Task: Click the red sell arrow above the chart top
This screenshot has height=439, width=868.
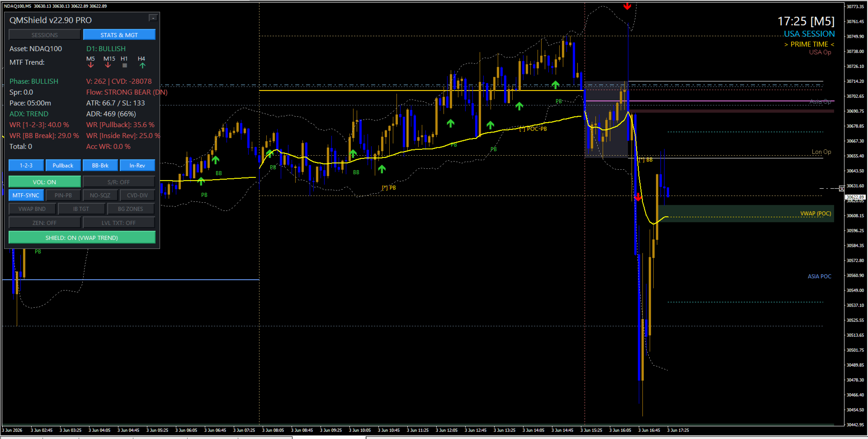Action: tap(627, 6)
